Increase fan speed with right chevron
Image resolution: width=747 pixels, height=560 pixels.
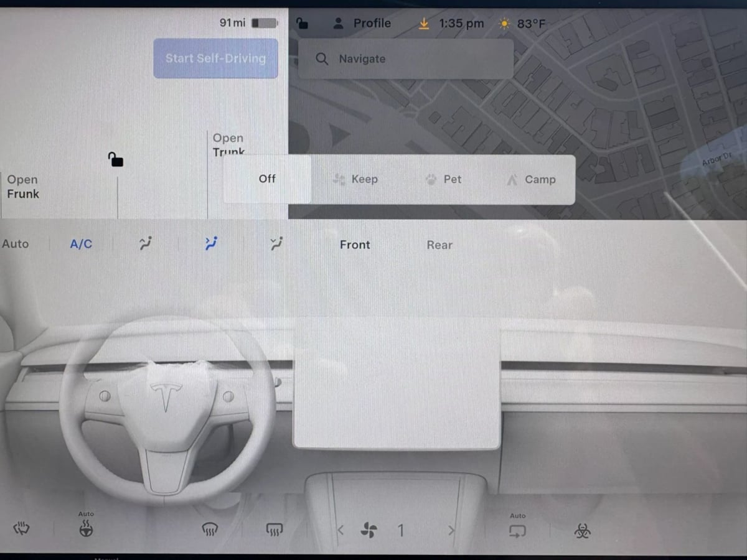451,531
